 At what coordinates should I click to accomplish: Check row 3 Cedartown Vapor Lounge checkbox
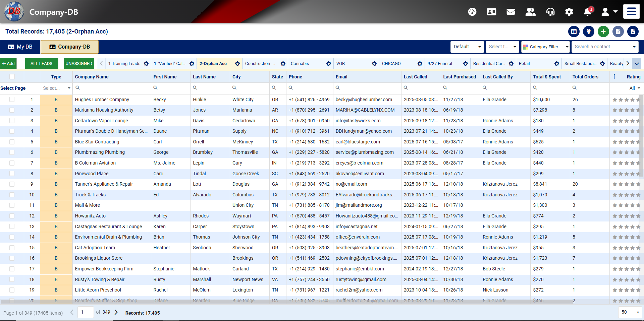point(12,121)
